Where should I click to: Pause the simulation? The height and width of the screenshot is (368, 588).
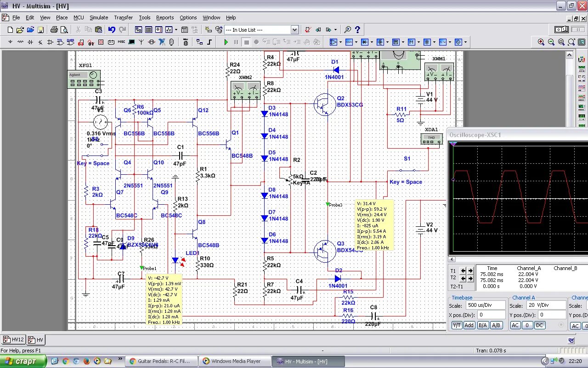click(236, 42)
